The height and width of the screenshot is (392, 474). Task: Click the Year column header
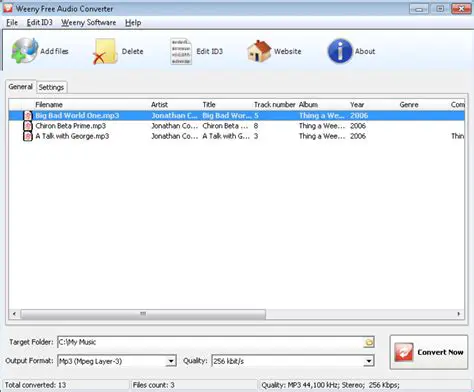tap(357, 105)
